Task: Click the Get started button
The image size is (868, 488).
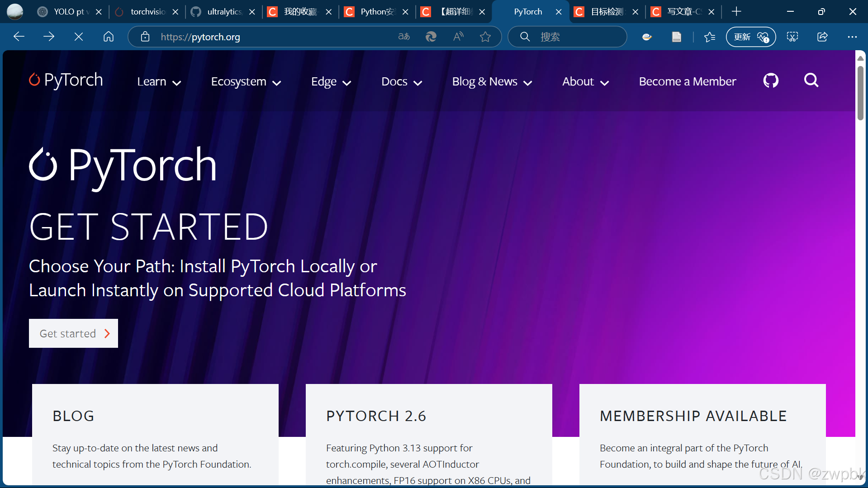Action: [73, 333]
